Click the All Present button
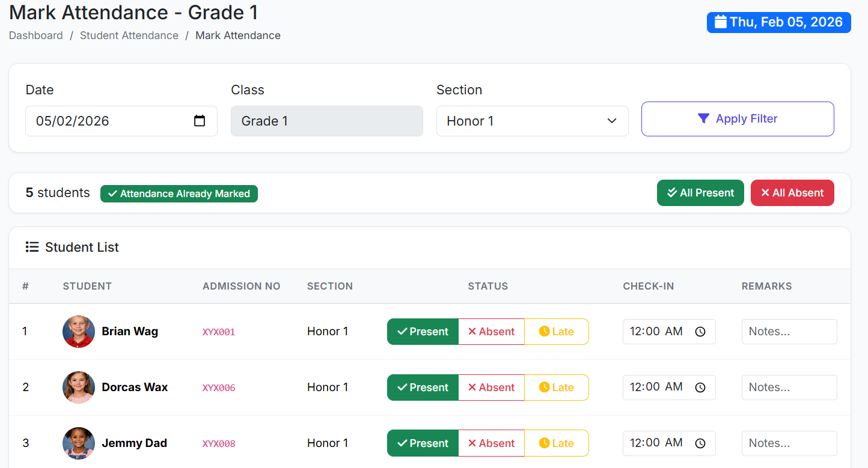The image size is (868, 468). coord(700,193)
